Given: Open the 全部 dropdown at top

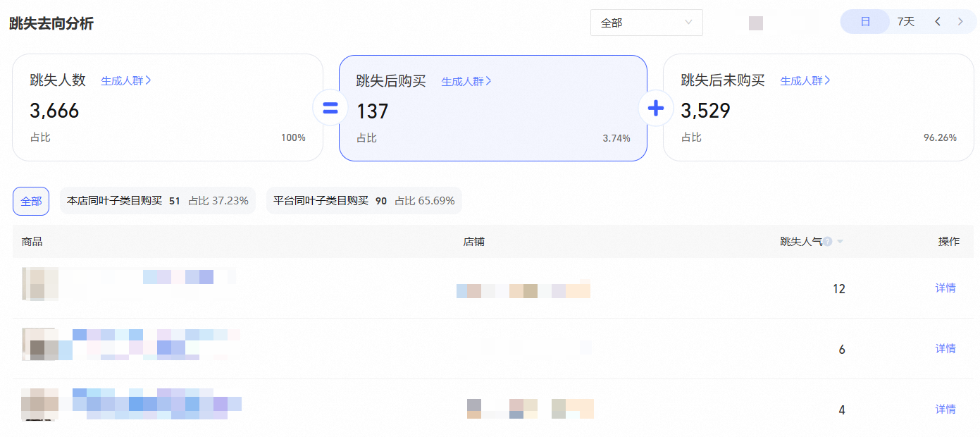Looking at the screenshot, I should 646,23.
